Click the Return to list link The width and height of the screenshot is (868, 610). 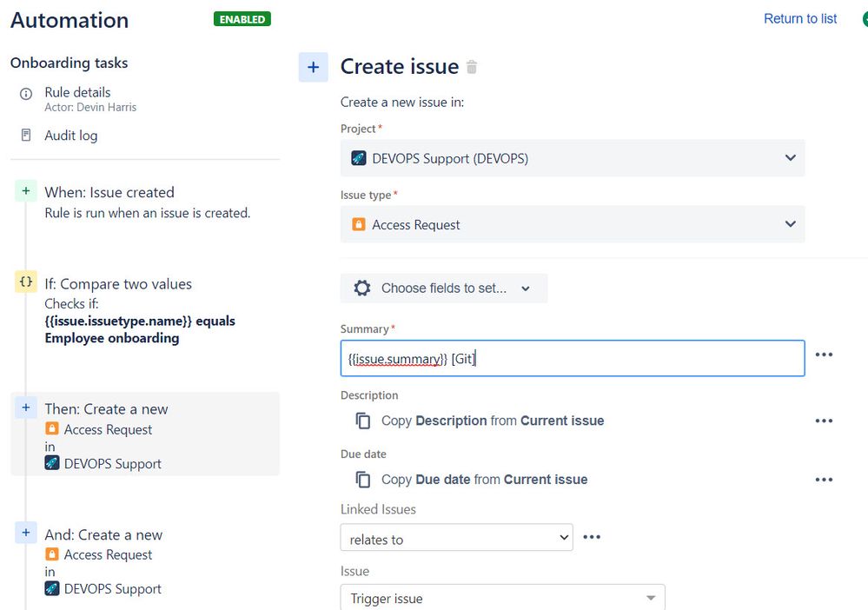[800, 18]
